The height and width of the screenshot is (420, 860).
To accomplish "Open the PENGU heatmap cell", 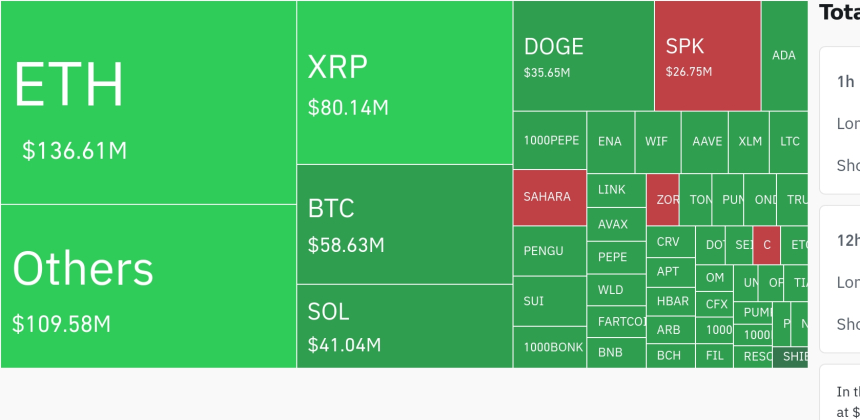I will tap(549, 251).
